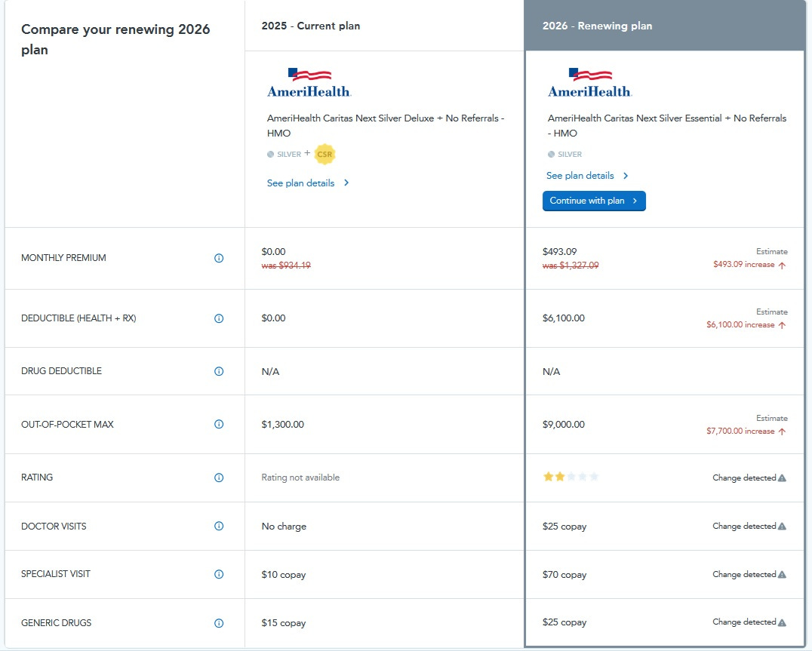Viewport: 812px width, 651px height.
Task: Click the up arrow beside $7,700.00 increase
Action: coord(782,431)
